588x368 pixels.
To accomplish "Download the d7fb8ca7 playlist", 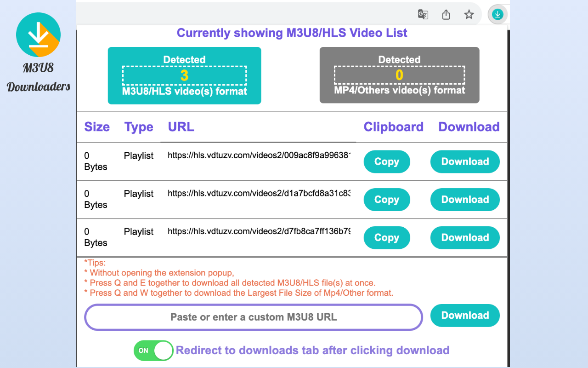I will tap(465, 237).
